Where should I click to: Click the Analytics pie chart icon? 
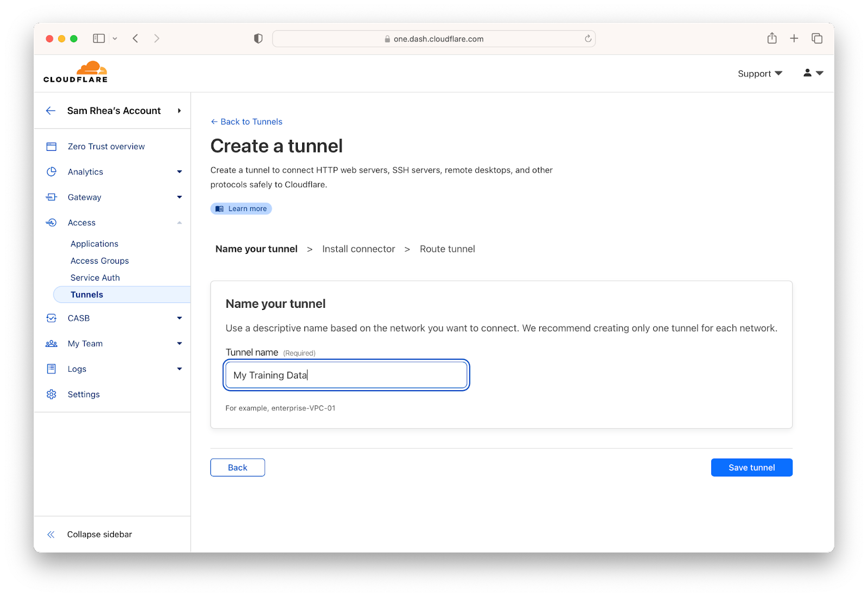52,172
